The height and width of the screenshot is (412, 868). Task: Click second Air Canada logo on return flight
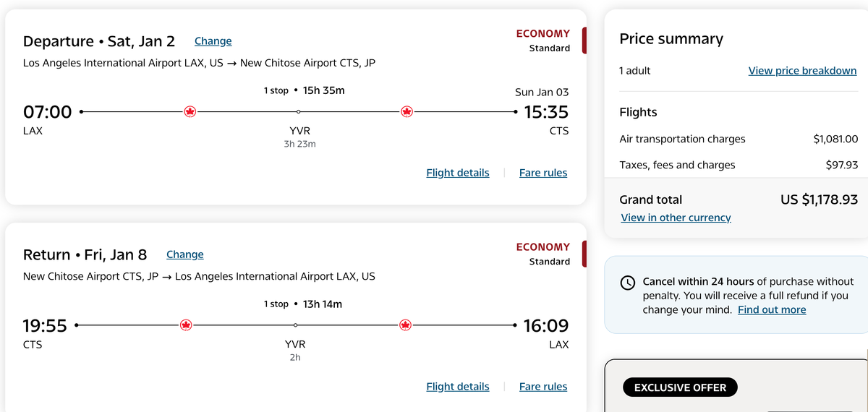[405, 325]
